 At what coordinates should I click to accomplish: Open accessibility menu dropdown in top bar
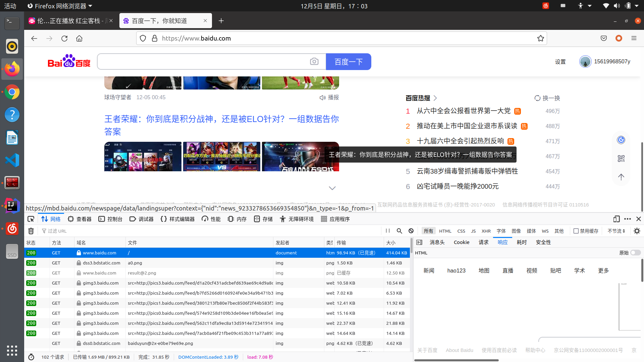coord(585,6)
